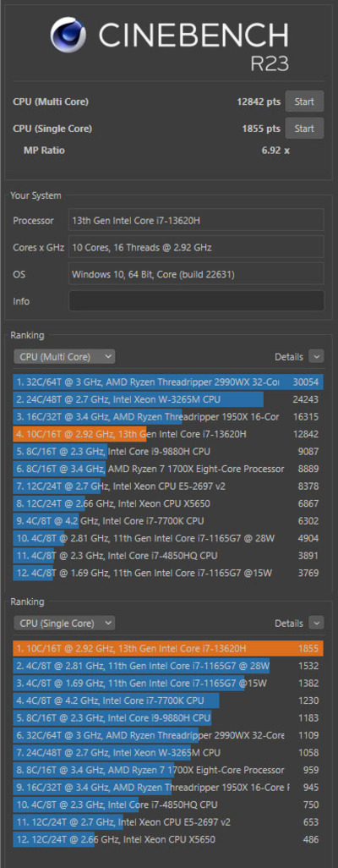Open the CPU (Single Core) ranking dropdown

63,624
